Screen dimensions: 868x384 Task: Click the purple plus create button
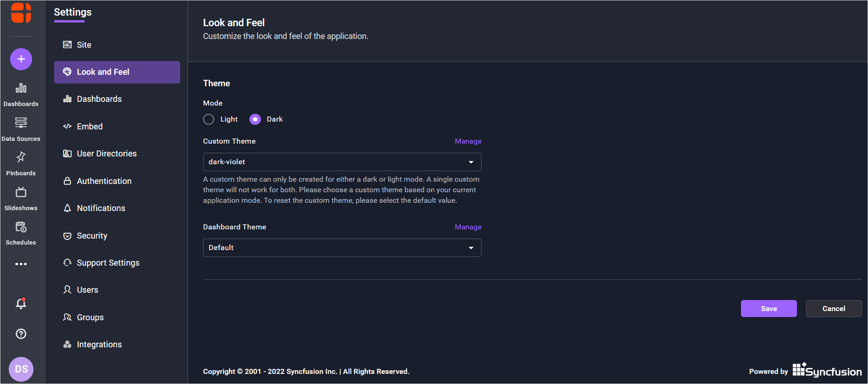(21, 59)
